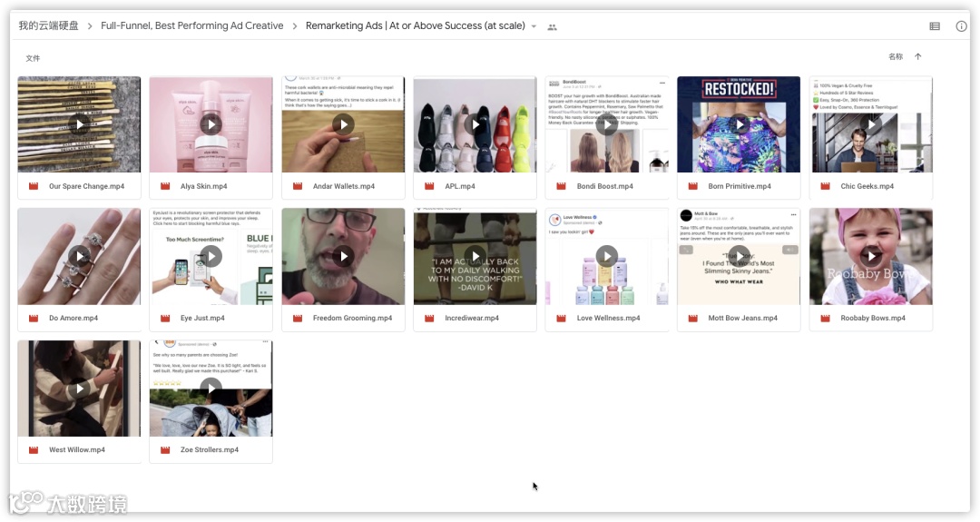Select the Our Spare Change.mp4 filename
Viewport: 980px width, 522px height.
87,186
